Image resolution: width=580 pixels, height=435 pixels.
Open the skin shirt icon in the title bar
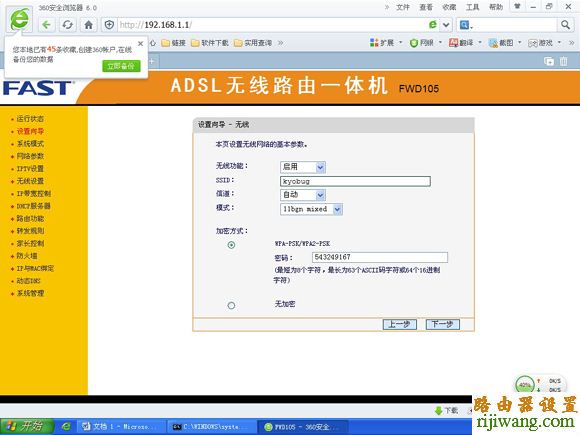[x=517, y=7]
